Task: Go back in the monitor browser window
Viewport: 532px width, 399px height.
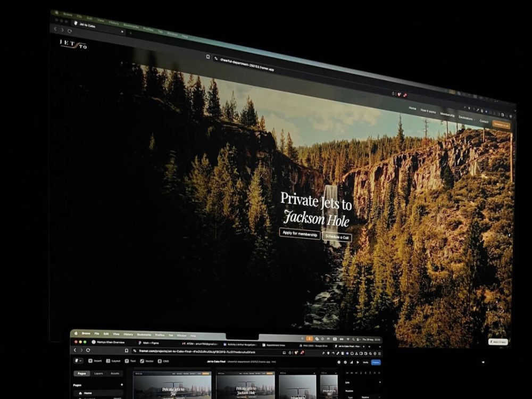Action: [x=56, y=29]
